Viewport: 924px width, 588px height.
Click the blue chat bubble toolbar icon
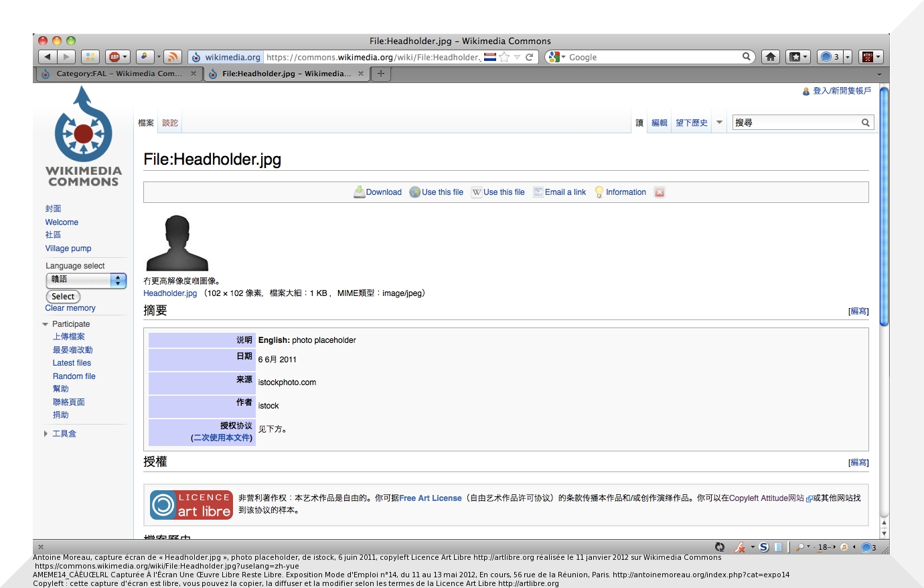pyautogui.click(x=826, y=57)
